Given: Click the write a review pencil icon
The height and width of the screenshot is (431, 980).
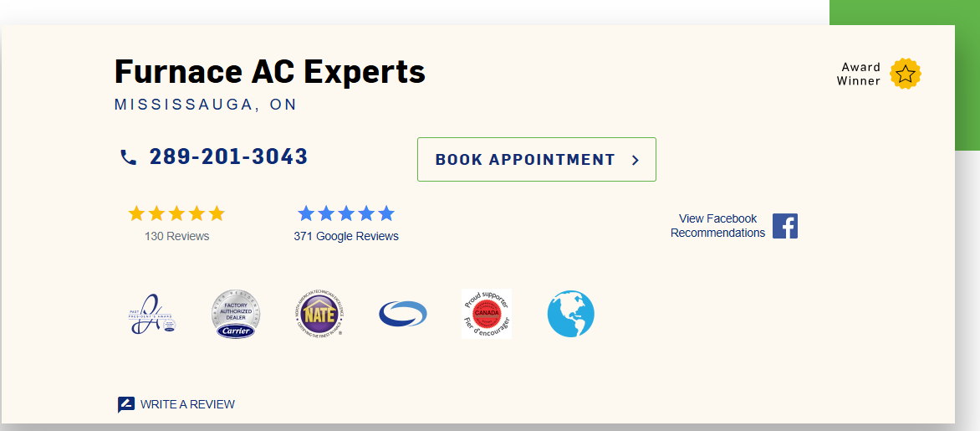Looking at the screenshot, I should pos(125,405).
